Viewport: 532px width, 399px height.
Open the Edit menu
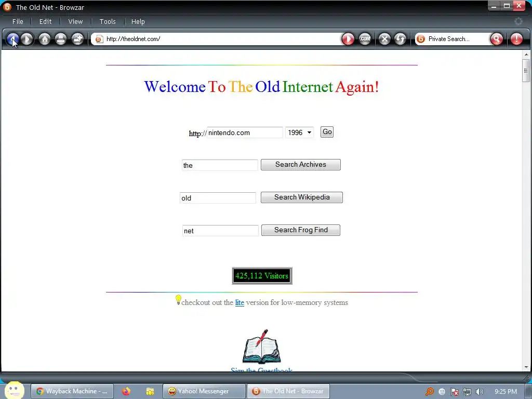[x=46, y=21]
